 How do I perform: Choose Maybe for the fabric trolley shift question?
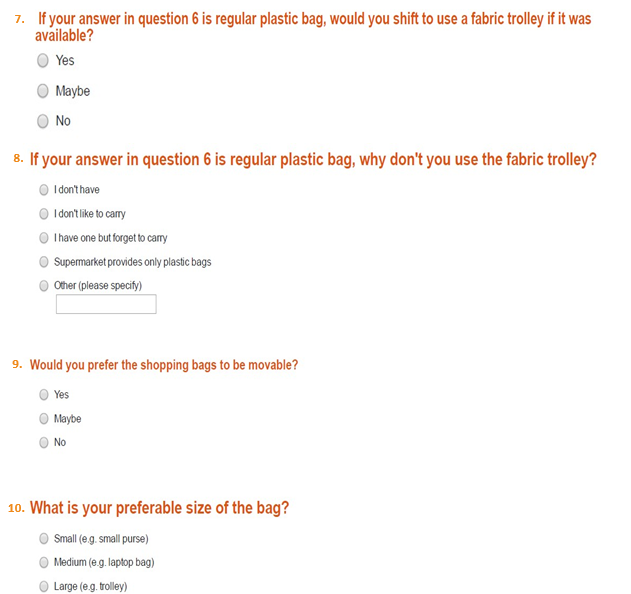click(43, 91)
